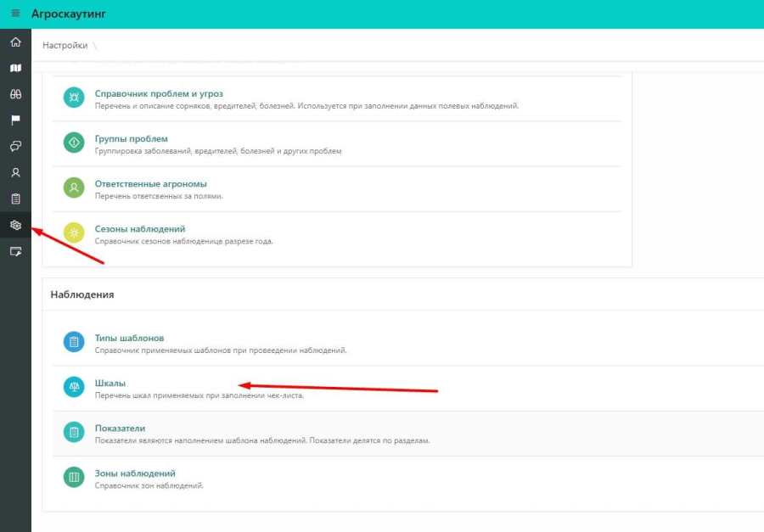Open Группы проблем settings
This screenshot has width=764, height=532.
[x=131, y=138]
